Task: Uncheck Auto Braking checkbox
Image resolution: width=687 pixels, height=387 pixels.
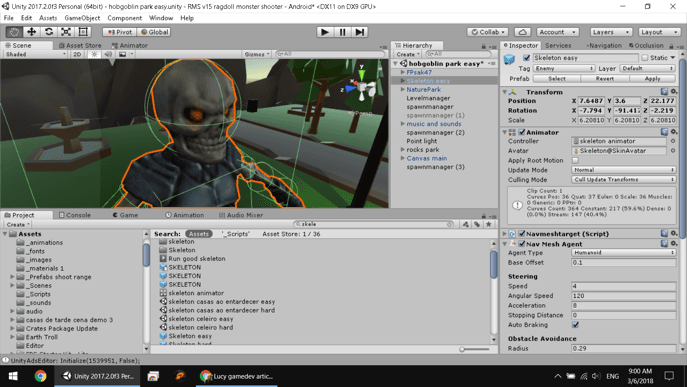Action: point(575,325)
